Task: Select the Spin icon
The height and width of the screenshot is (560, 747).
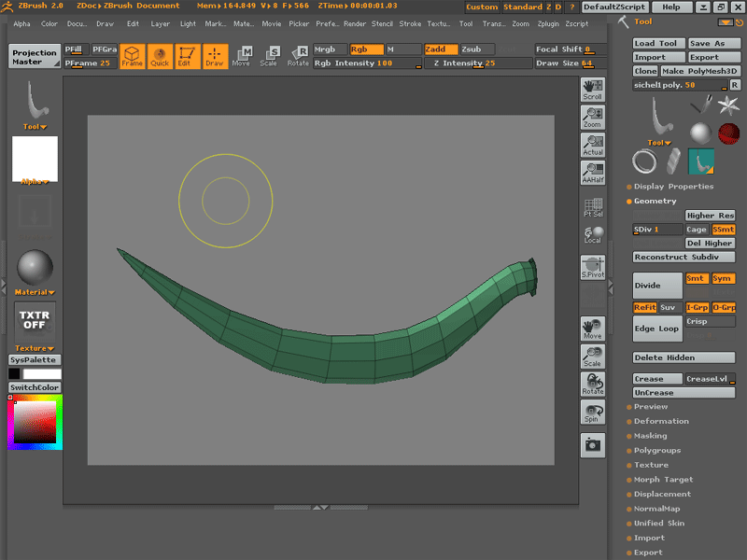Action: click(x=592, y=413)
